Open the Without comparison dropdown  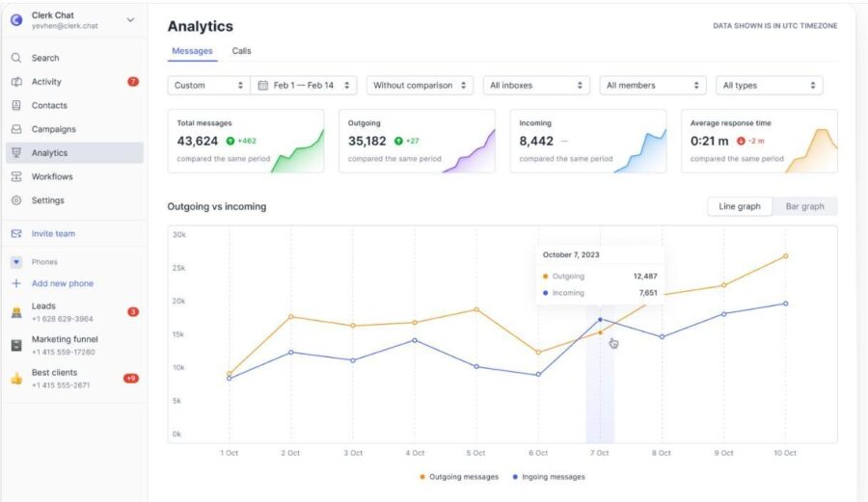click(x=420, y=85)
